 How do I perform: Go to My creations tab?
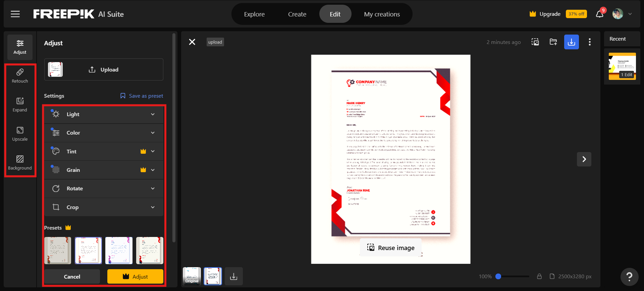(x=382, y=14)
